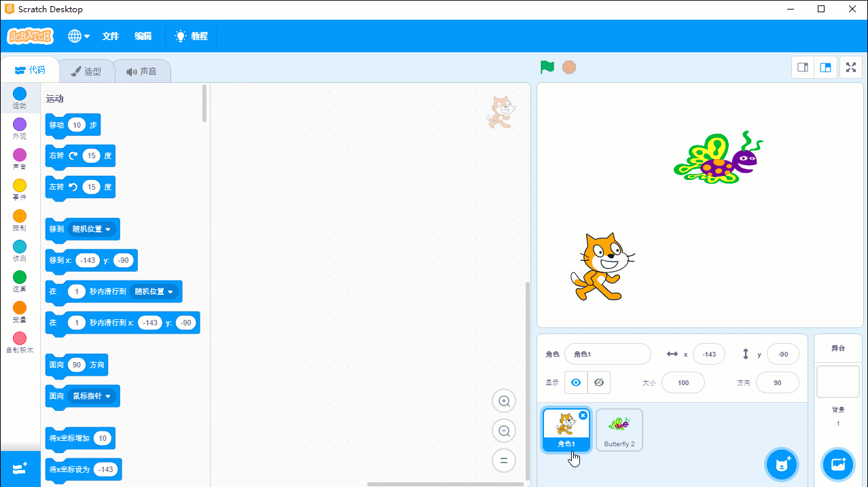Open the language globe menu
Screen dimensions: 868x487
79,36
